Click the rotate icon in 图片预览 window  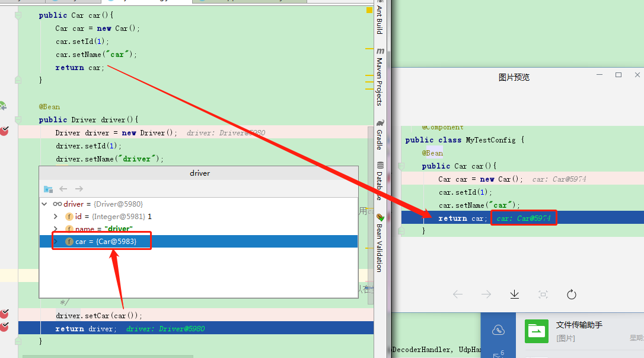[571, 294]
